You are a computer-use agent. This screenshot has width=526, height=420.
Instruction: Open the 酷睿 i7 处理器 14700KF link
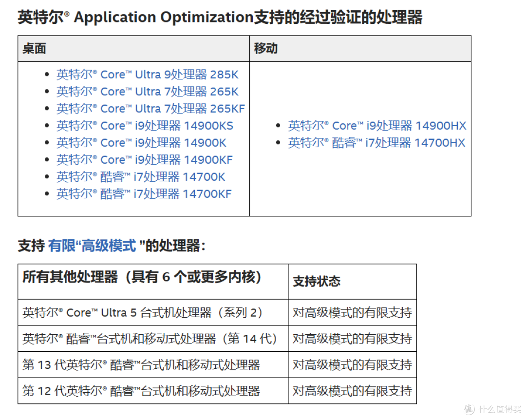144,194
